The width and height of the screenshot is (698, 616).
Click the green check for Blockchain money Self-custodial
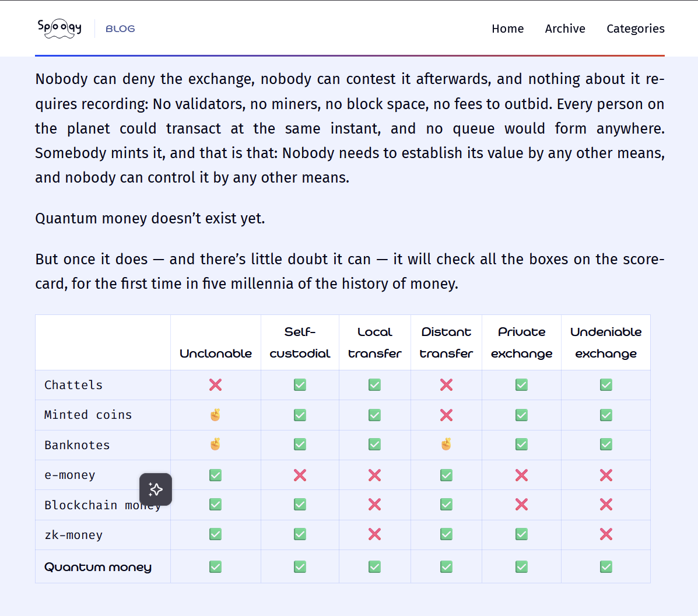point(300,505)
